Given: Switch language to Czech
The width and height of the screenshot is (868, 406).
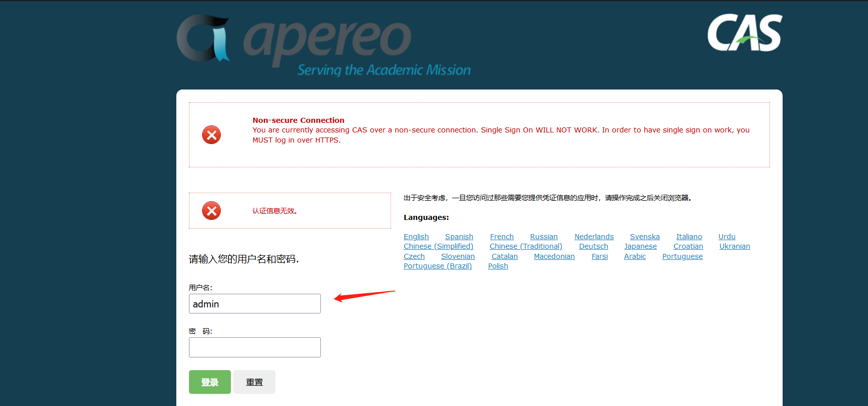Looking at the screenshot, I should (x=414, y=256).
